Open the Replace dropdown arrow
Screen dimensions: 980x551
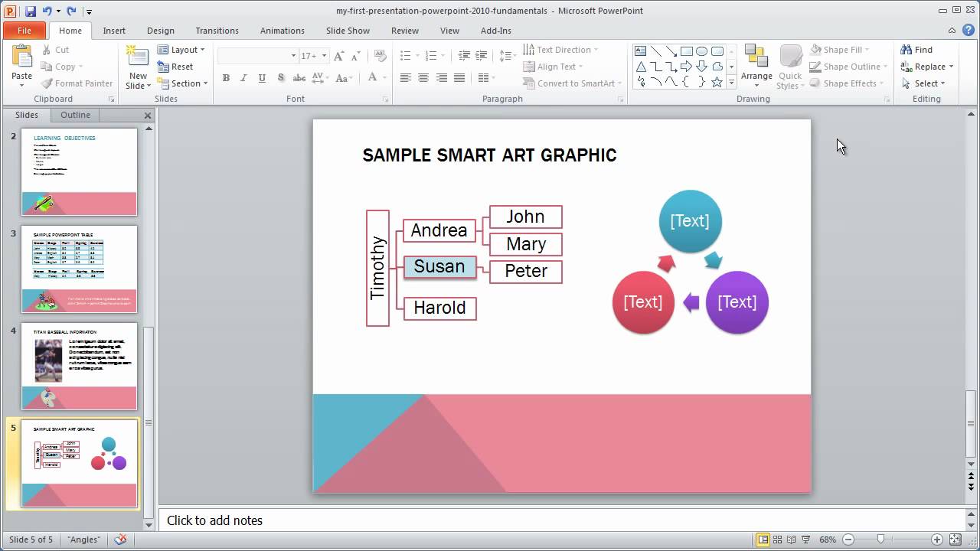(952, 67)
